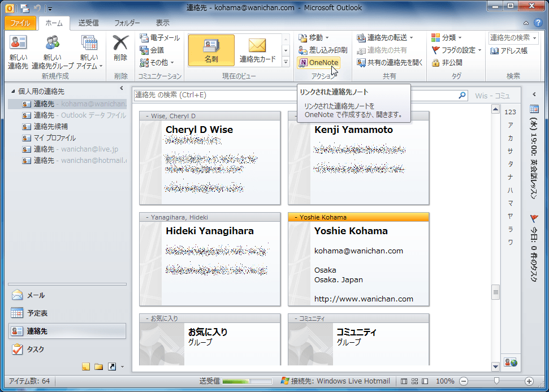Click the 連絡先の検索 (Ctrl+E) search field
Viewport: 549px width, 392px height.
point(296,95)
